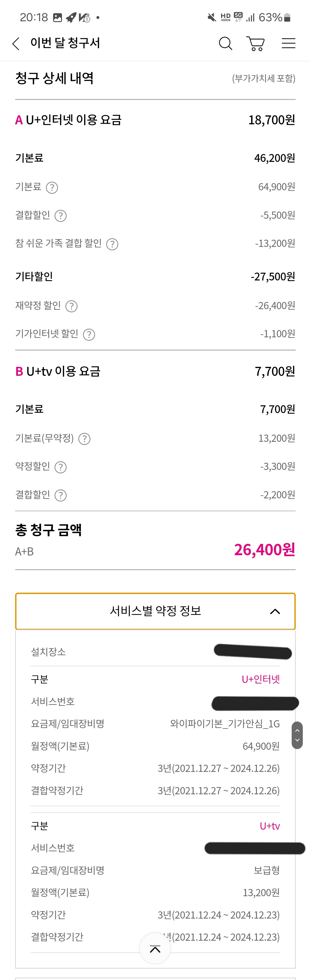Show help for 기본료(무약정)
310x980 pixels.
point(84,439)
